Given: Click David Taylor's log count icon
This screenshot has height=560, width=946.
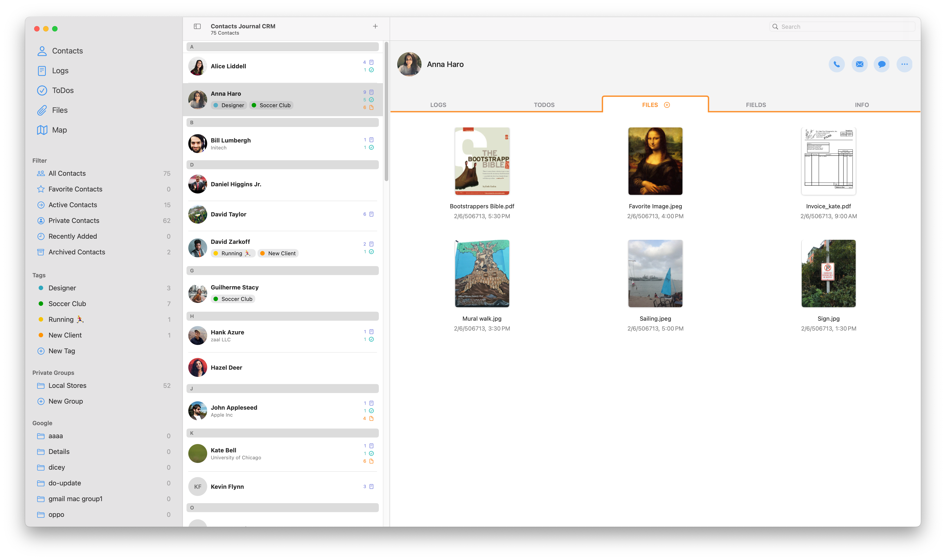Looking at the screenshot, I should [371, 214].
